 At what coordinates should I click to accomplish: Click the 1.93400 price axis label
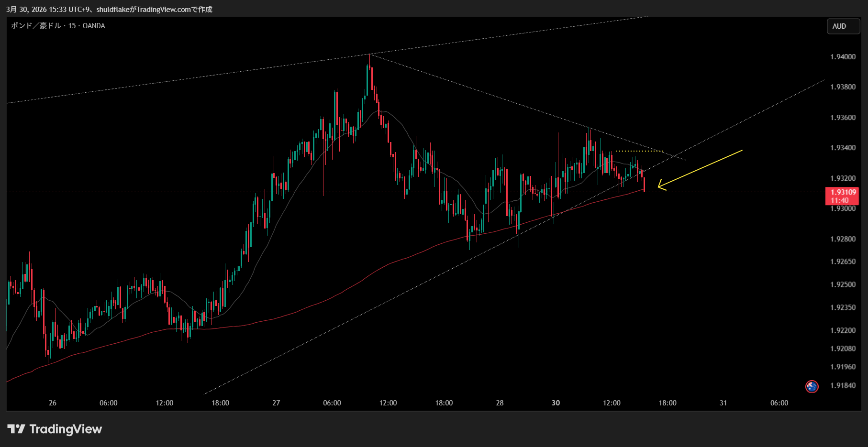point(843,148)
